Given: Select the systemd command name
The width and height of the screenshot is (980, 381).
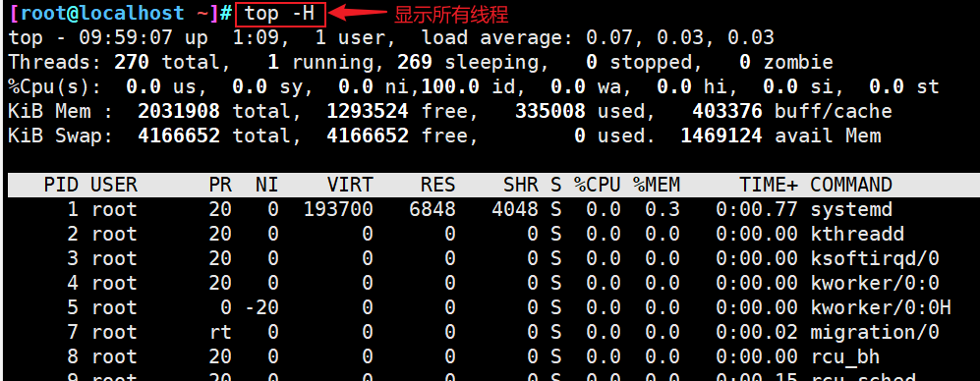Looking at the screenshot, I should [x=851, y=209].
